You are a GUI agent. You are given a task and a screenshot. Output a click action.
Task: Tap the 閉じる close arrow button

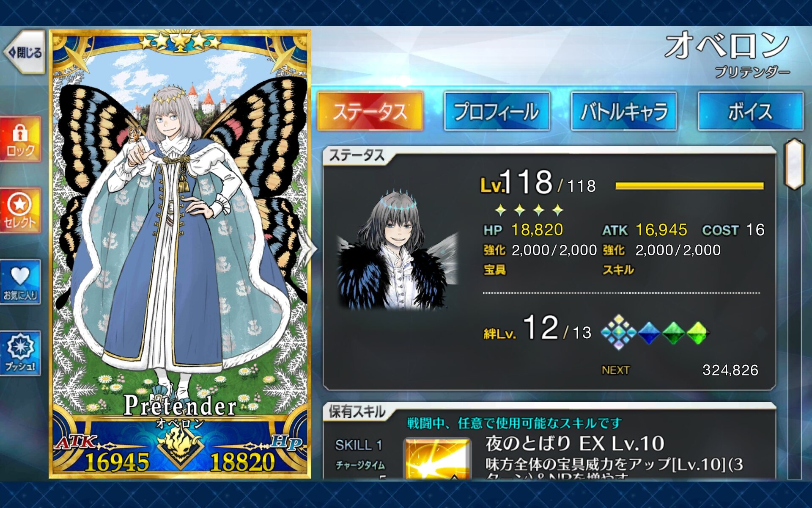pyautogui.click(x=25, y=52)
